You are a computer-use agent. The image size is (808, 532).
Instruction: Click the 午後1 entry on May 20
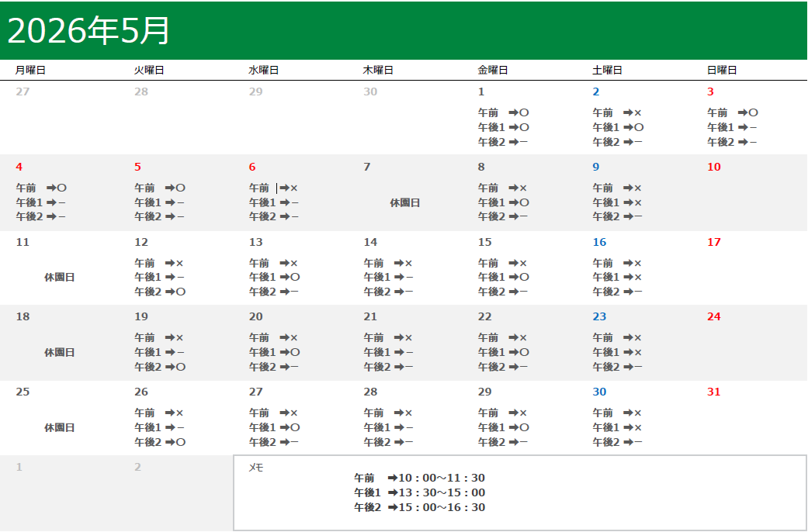(274, 352)
